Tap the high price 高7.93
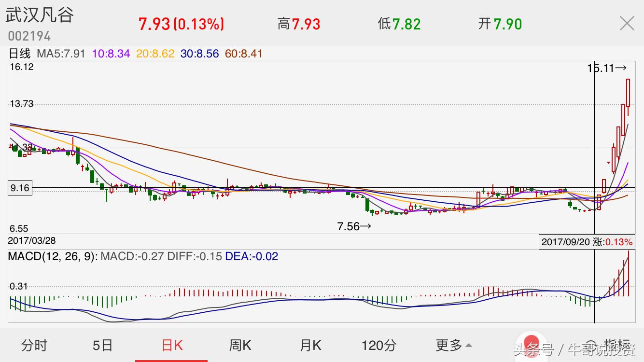This screenshot has height=362, width=644. coord(299,24)
